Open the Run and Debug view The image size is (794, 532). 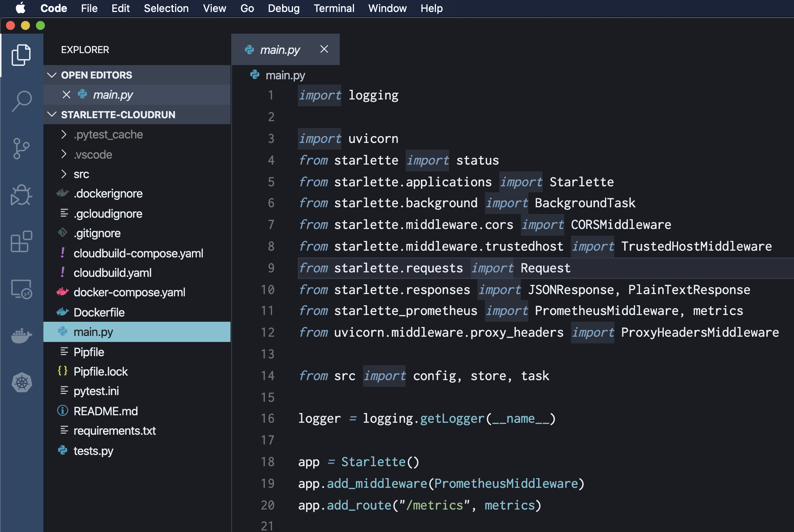click(21, 195)
